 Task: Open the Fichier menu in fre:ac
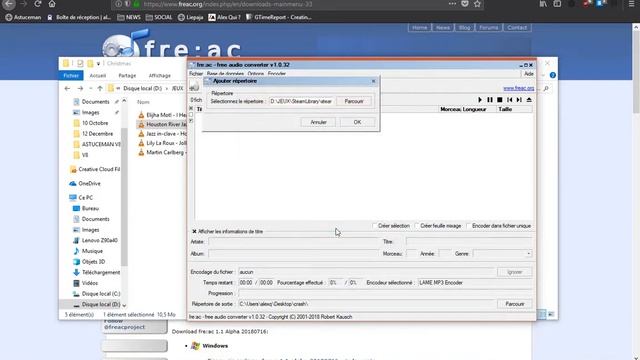[196, 74]
